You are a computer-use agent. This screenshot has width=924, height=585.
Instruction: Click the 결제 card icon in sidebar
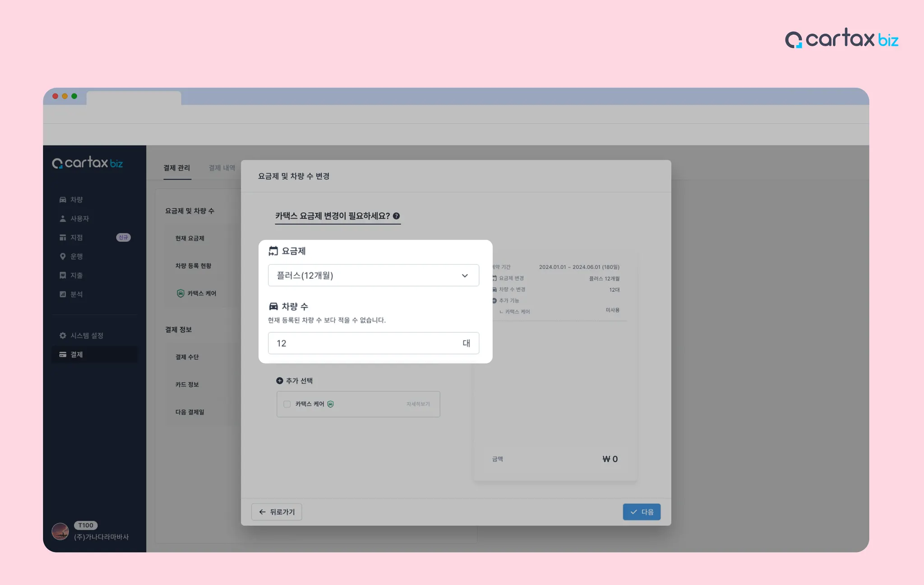(x=63, y=355)
